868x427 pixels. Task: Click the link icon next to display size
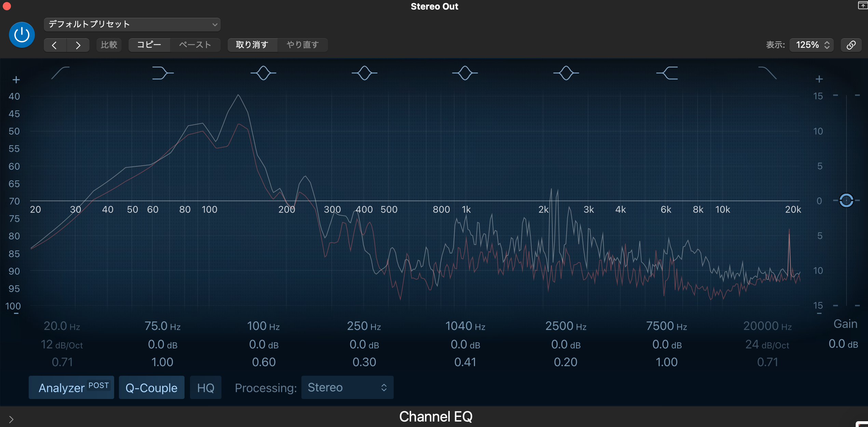(x=851, y=45)
